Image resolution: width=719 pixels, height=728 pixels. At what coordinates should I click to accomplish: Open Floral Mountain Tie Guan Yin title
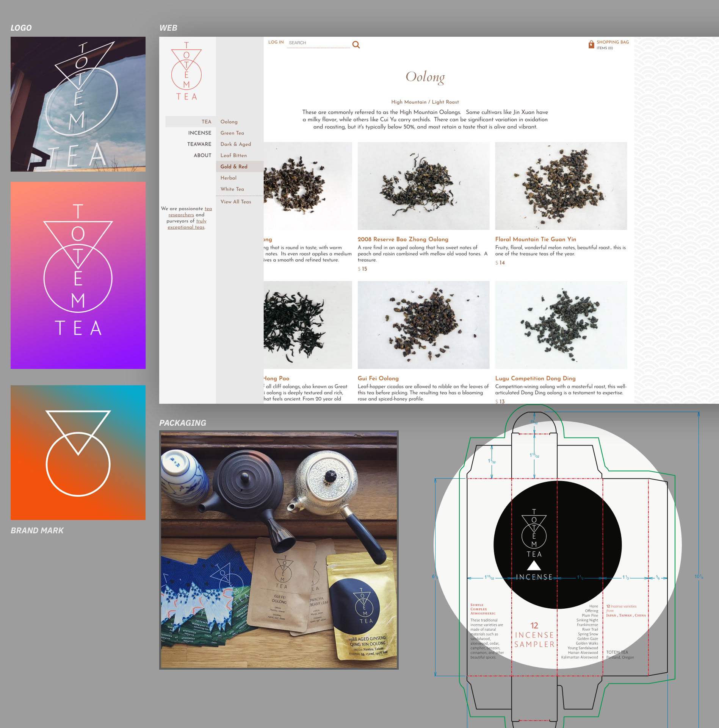536,239
